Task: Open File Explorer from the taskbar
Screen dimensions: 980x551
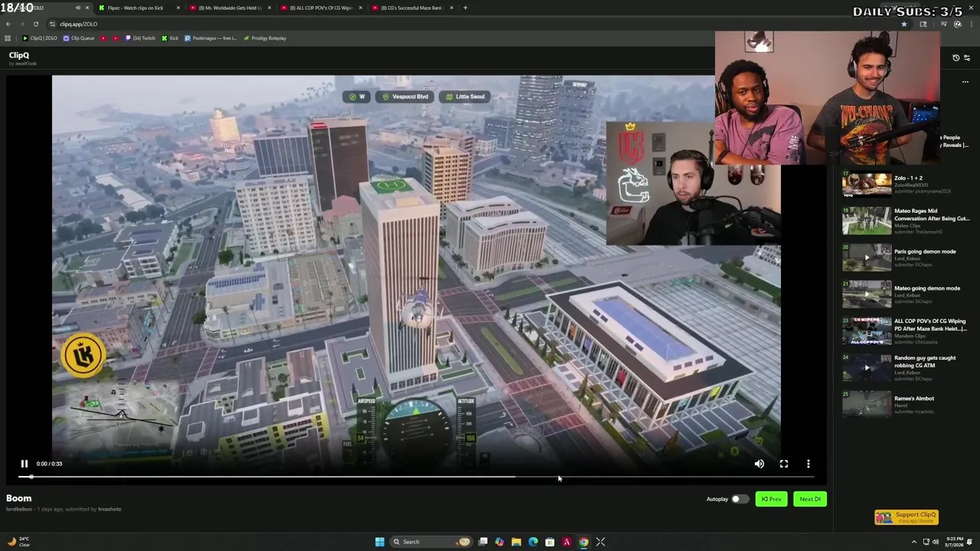Action: [516, 542]
